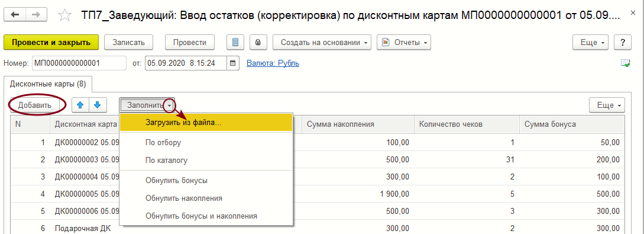Click the lock icon in the toolbar

258,43
